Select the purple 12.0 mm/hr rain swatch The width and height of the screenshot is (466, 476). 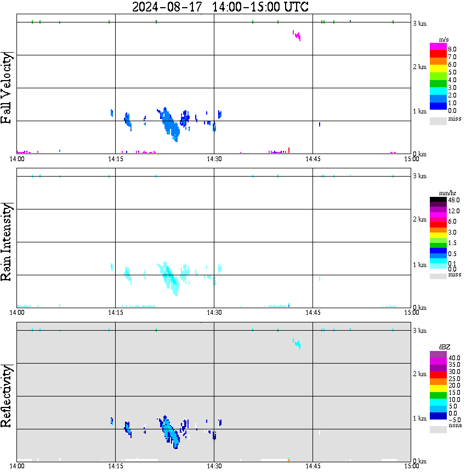(438, 210)
